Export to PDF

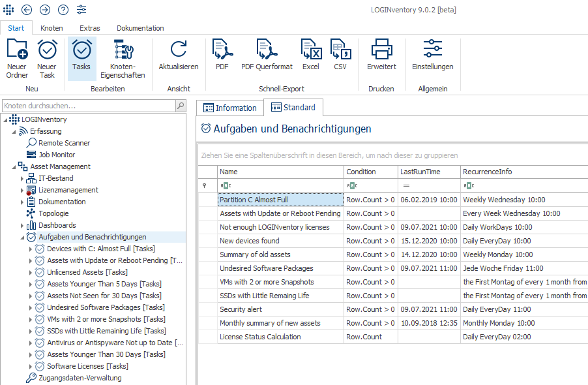[x=222, y=55]
